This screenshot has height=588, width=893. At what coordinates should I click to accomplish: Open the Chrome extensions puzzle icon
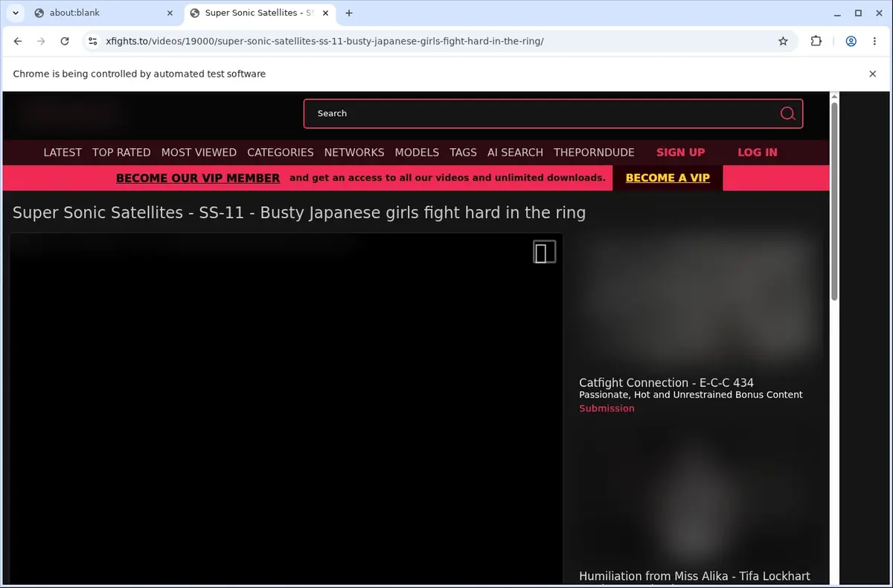click(816, 41)
